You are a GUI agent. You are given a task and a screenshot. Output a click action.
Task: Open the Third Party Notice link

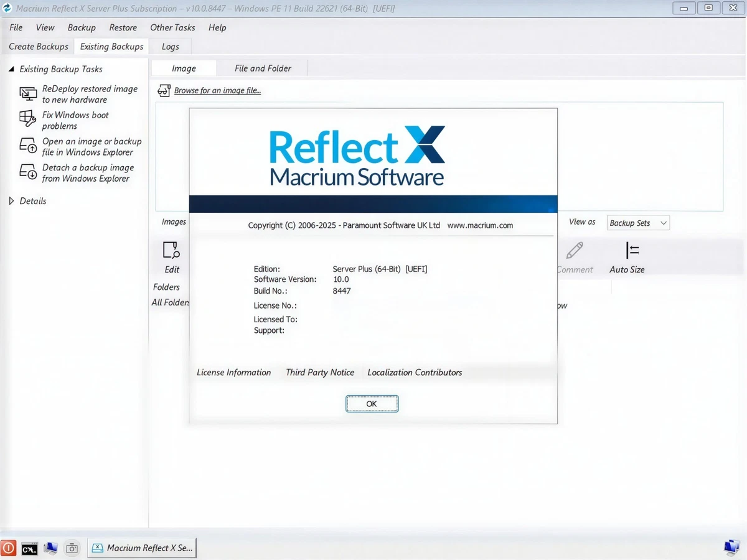320,373
